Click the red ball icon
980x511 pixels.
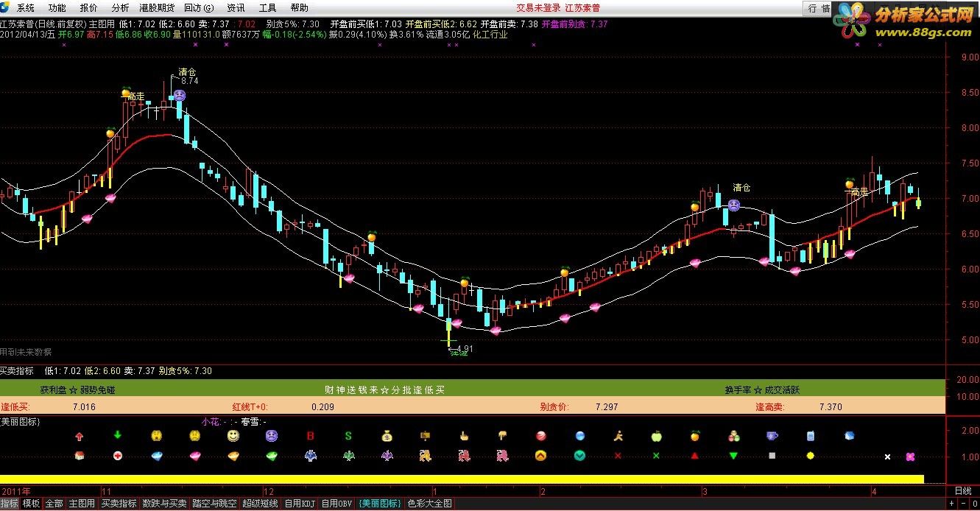pyautogui.click(x=541, y=436)
